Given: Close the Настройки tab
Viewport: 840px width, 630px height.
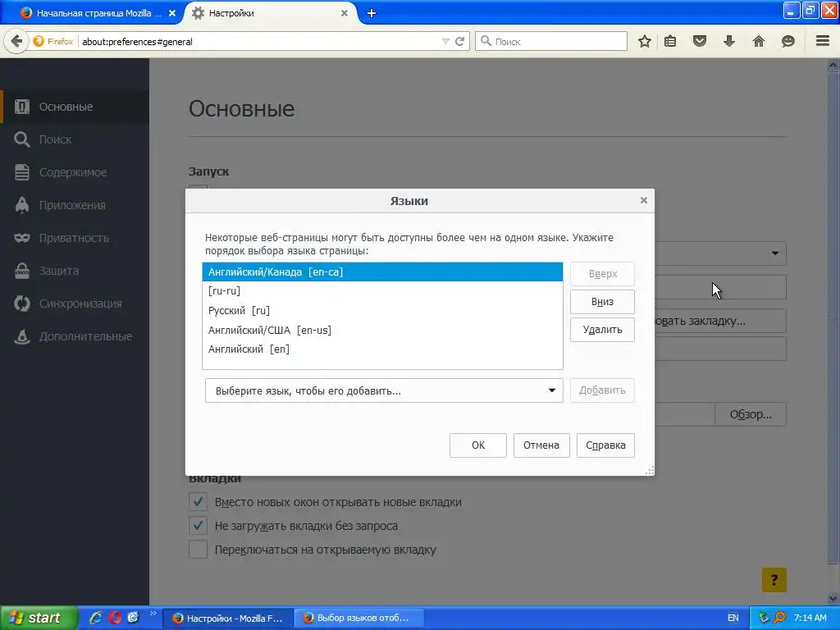Looking at the screenshot, I should coord(345,13).
